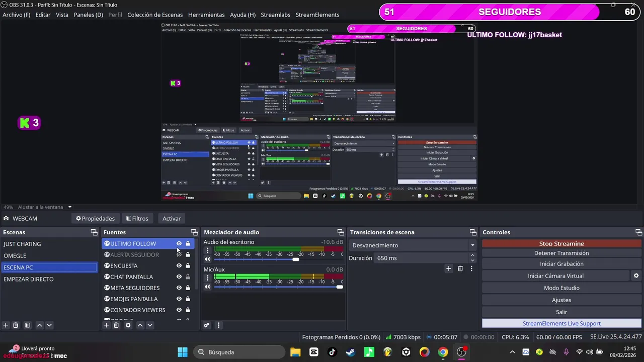Mute the Mic/Aux speaker icon

pyautogui.click(x=207, y=287)
